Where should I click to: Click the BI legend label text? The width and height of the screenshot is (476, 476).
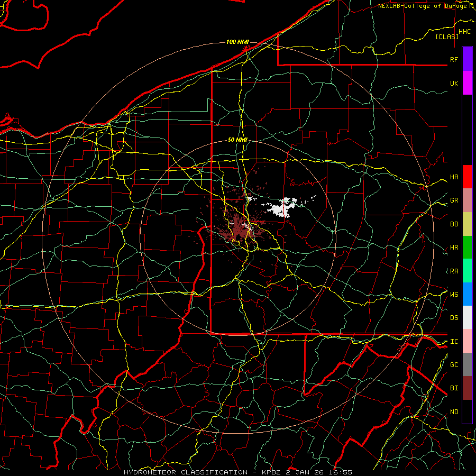pos(454,388)
